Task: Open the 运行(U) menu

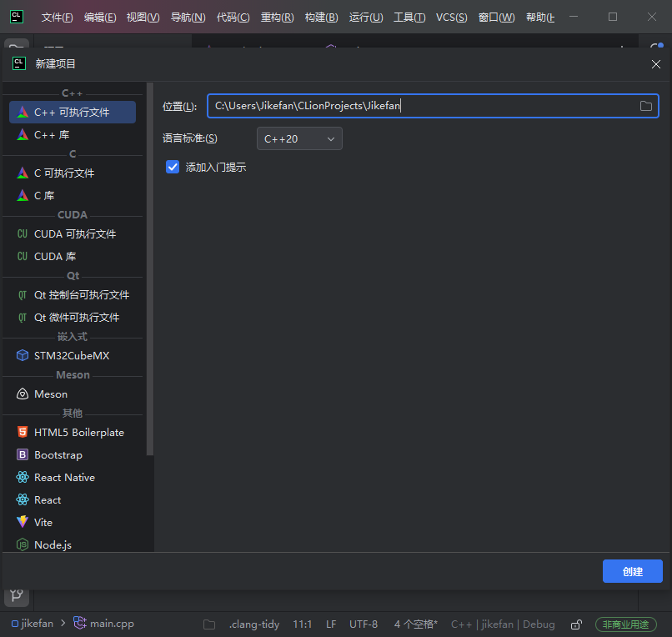Action: (x=366, y=18)
